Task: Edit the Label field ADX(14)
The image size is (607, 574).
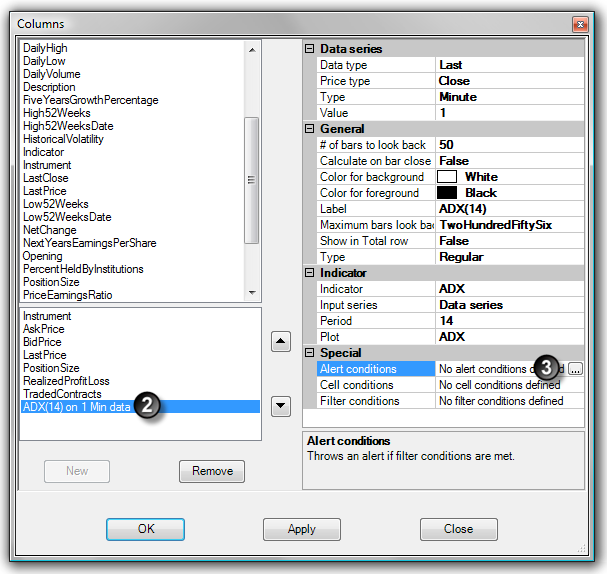Action: coord(509,209)
